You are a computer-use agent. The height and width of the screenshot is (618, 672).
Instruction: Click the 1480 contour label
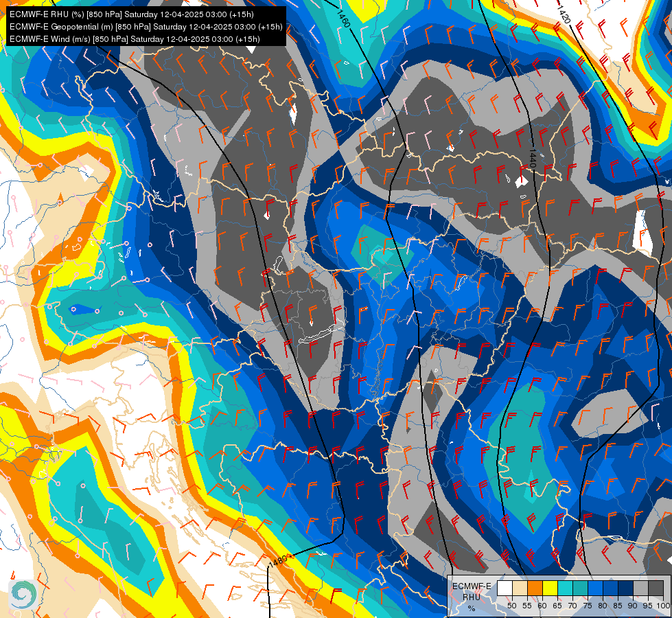point(278,560)
